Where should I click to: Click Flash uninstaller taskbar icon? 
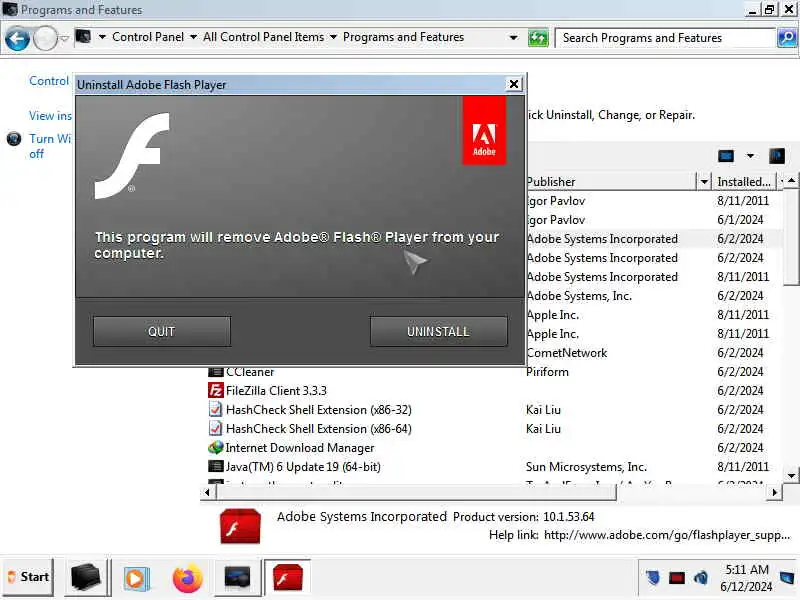(287, 578)
